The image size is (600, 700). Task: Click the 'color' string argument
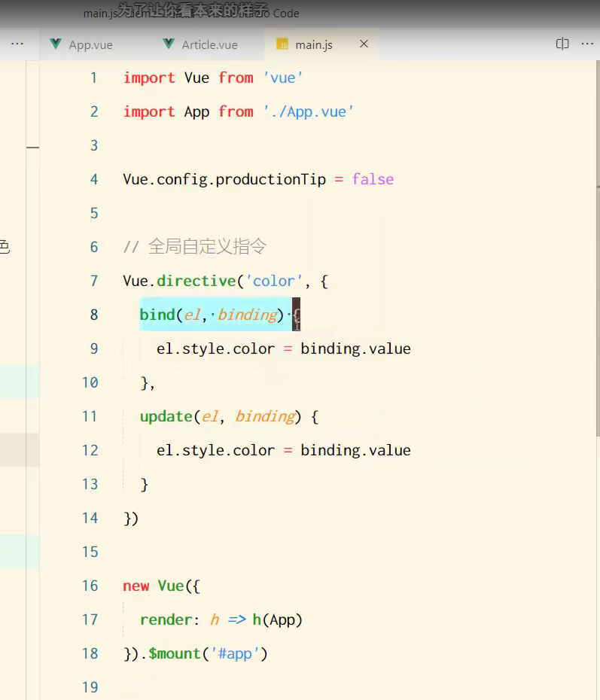pos(274,281)
